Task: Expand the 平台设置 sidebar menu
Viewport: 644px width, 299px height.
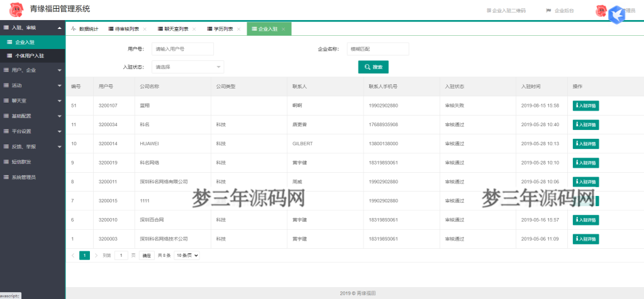Action: [33, 131]
